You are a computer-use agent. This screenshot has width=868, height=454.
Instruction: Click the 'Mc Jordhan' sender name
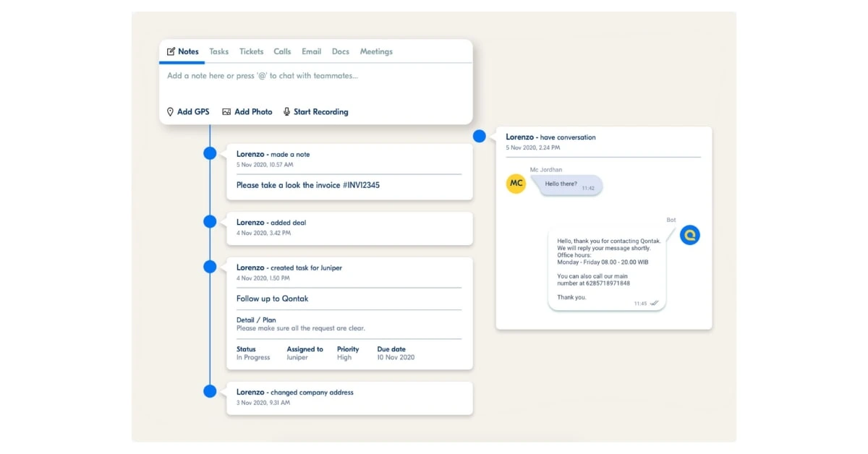click(546, 170)
